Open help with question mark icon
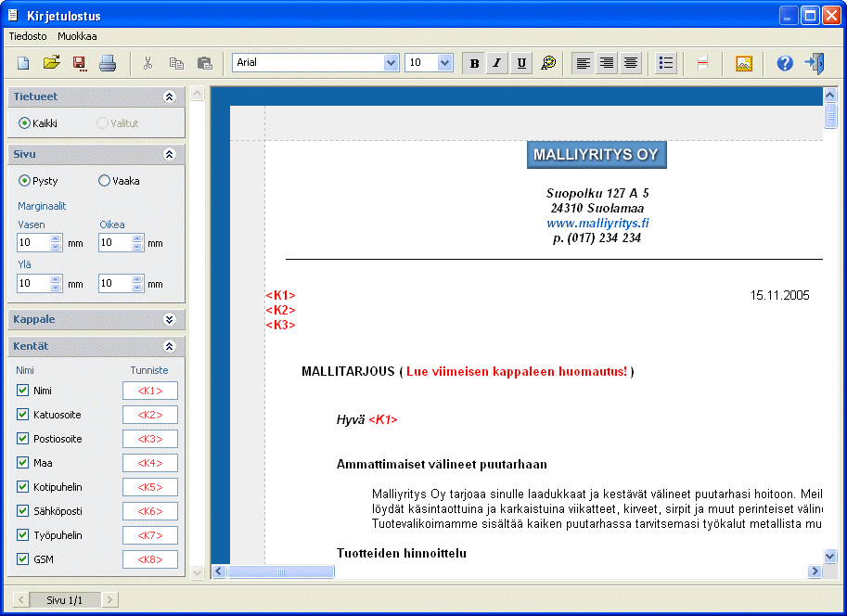847x616 pixels. click(785, 63)
